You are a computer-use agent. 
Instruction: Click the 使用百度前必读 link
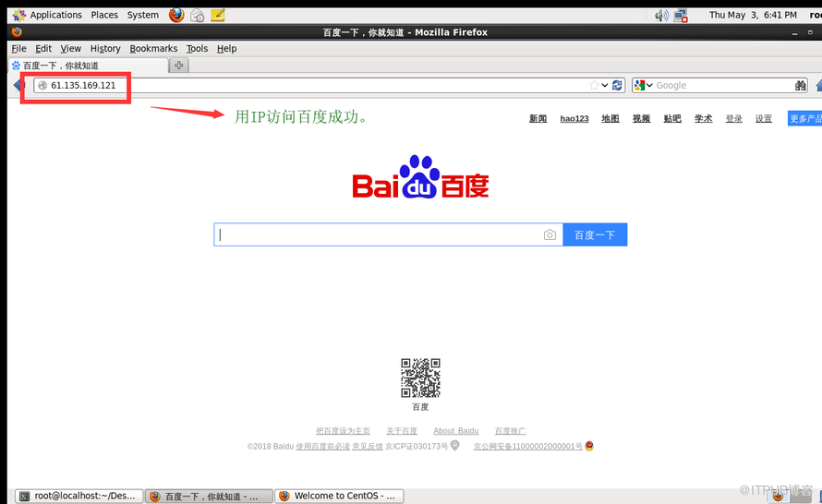(322, 447)
